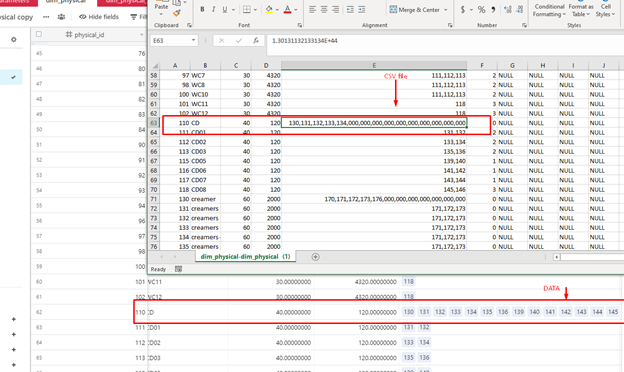Viewport: 624px width, 372px height.
Task: Click the Fill Color bucket icon
Action: pos(269,9)
